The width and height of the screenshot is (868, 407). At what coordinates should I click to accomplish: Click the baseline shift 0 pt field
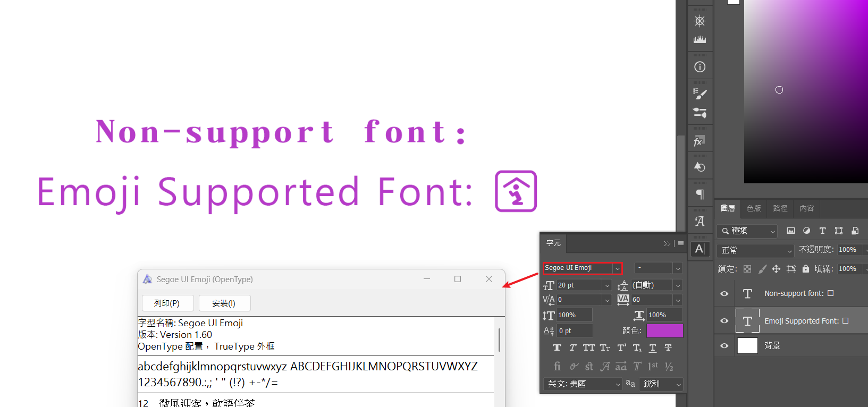pyautogui.click(x=574, y=330)
